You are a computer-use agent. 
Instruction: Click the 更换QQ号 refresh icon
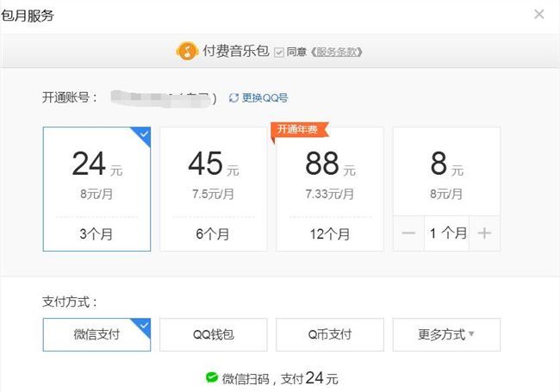click(233, 97)
